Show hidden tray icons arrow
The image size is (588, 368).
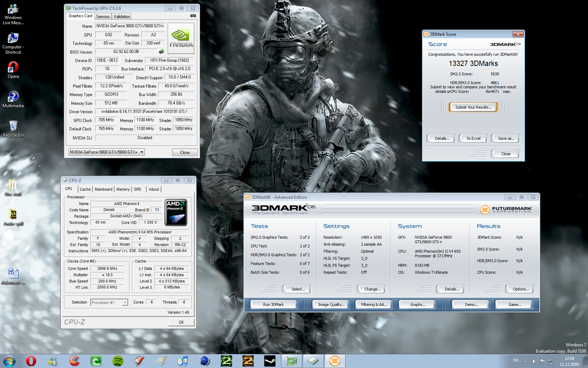525,361
